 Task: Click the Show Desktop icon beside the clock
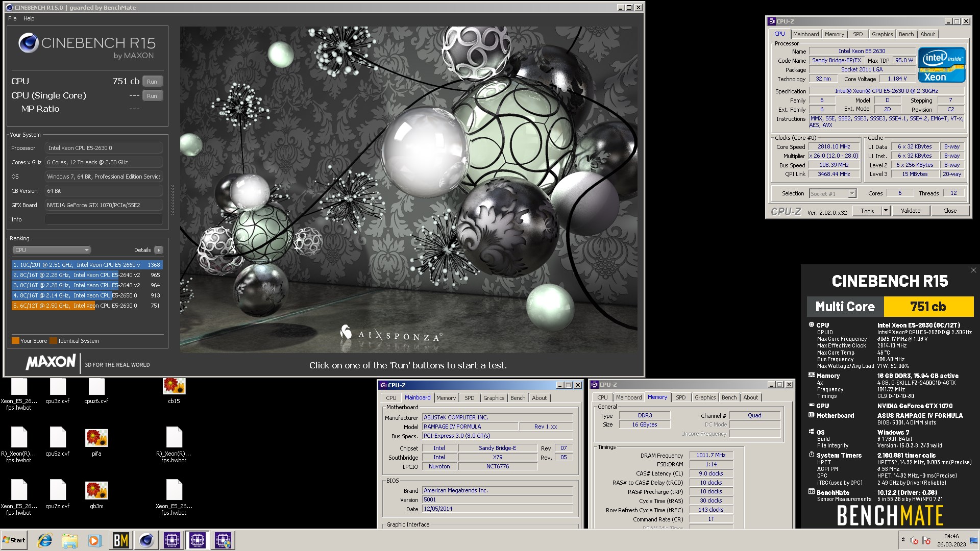[974, 540]
